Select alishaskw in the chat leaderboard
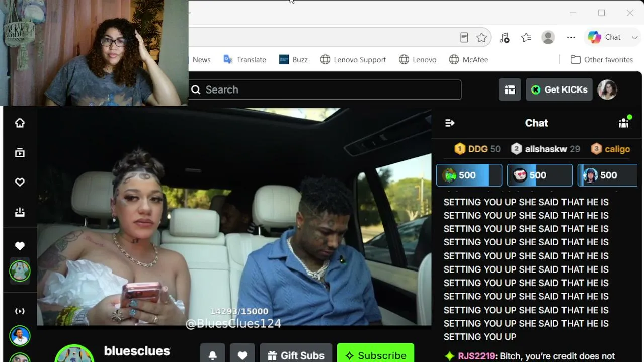 point(545,149)
